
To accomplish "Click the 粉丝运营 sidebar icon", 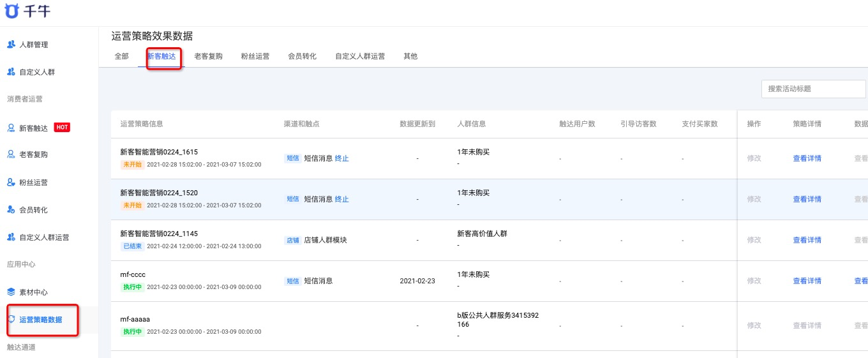I will (x=11, y=183).
